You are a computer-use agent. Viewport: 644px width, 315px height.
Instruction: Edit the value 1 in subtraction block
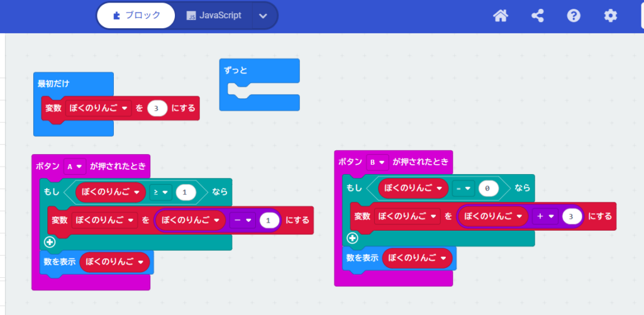pos(269,221)
